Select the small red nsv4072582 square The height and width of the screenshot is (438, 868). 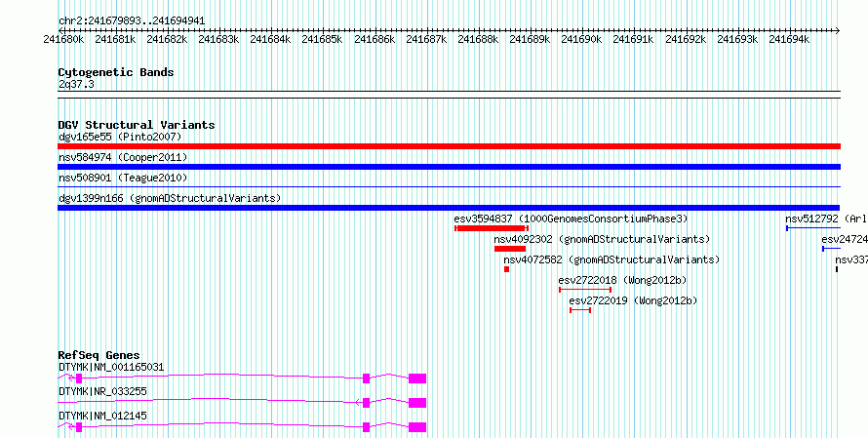point(506,269)
